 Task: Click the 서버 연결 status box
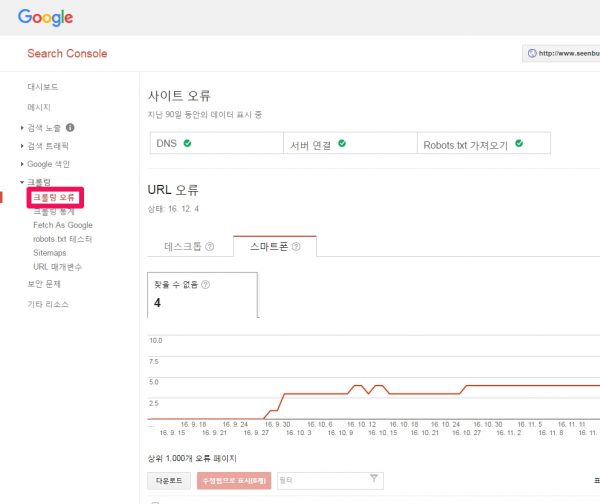350,143
